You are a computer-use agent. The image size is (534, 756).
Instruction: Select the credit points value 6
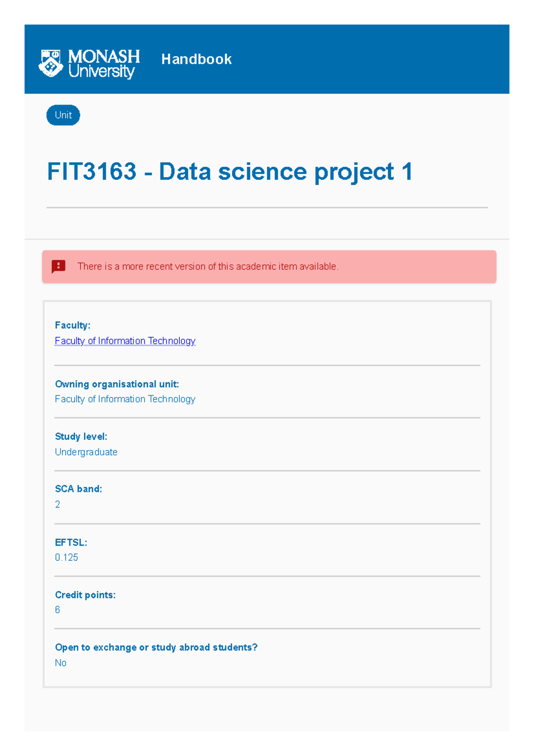(x=57, y=610)
